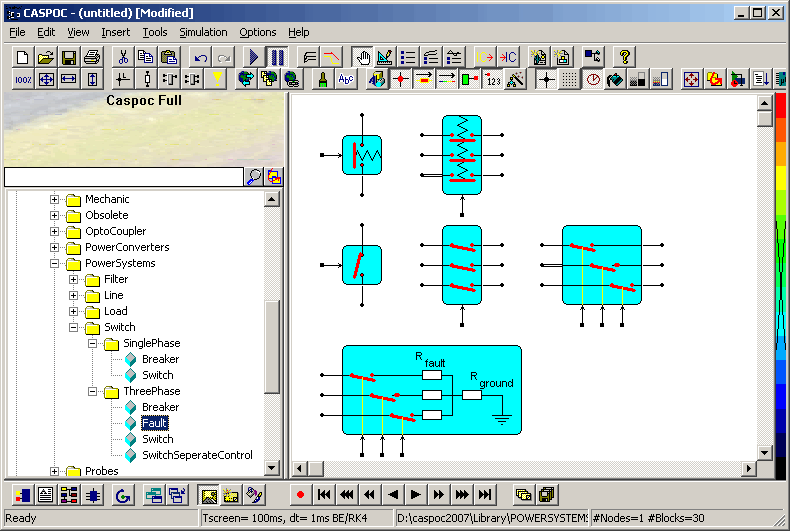Undo the last action
Image resolution: width=790 pixels, height=531 pixels.
click(x=201, y=57)
